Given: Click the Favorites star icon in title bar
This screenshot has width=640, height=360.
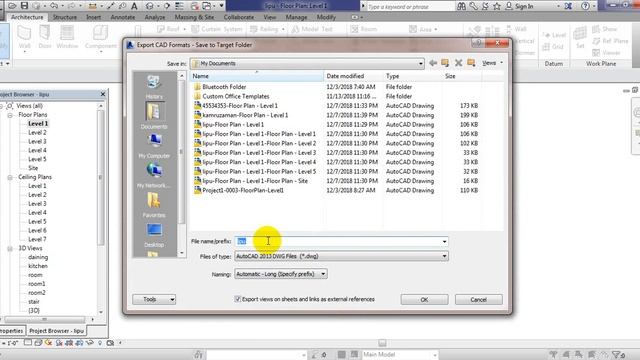Looking at the screenshot, I should (x=497, y=6).
